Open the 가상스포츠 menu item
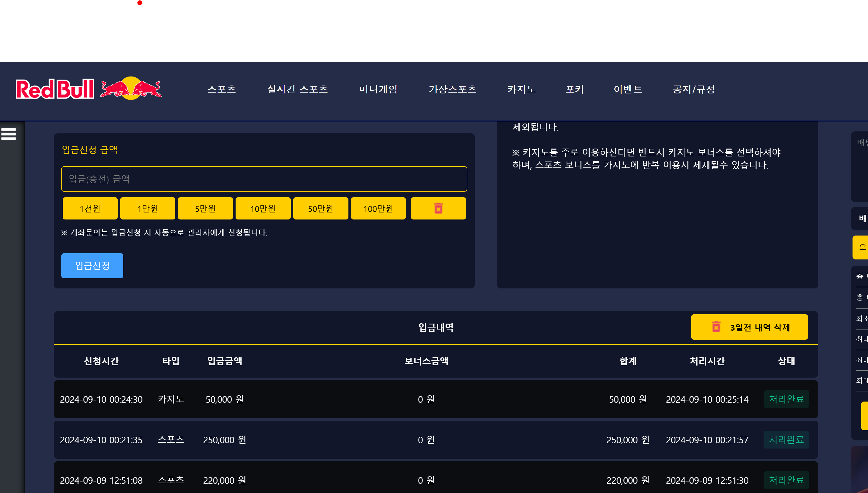Screen dimensions: 868x493 pos(452,89)
